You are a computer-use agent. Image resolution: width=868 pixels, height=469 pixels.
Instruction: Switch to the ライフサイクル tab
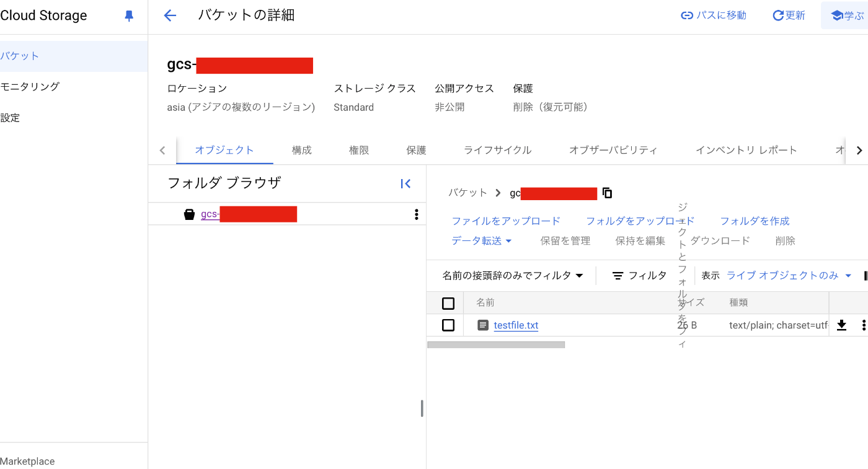[497, 150]
